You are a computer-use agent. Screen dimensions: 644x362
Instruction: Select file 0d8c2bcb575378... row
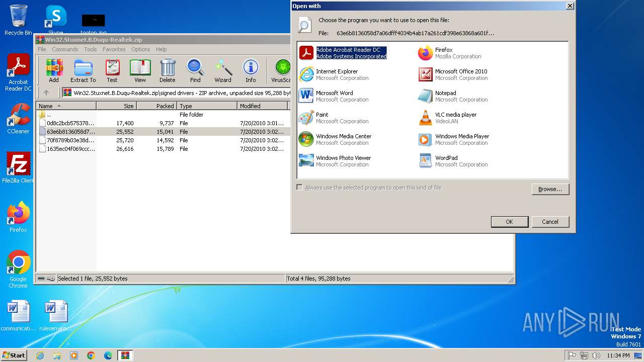pyautogui.click(x=163, y=123)
